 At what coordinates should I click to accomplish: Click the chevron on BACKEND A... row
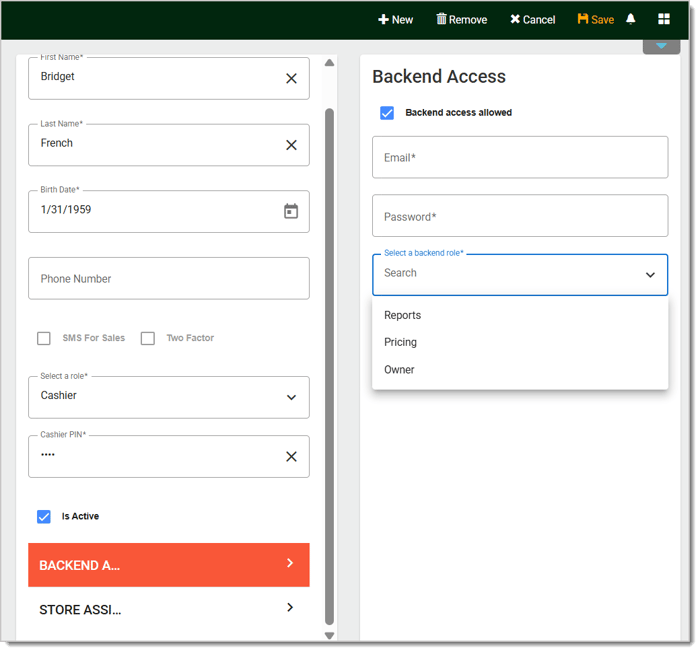290,563
